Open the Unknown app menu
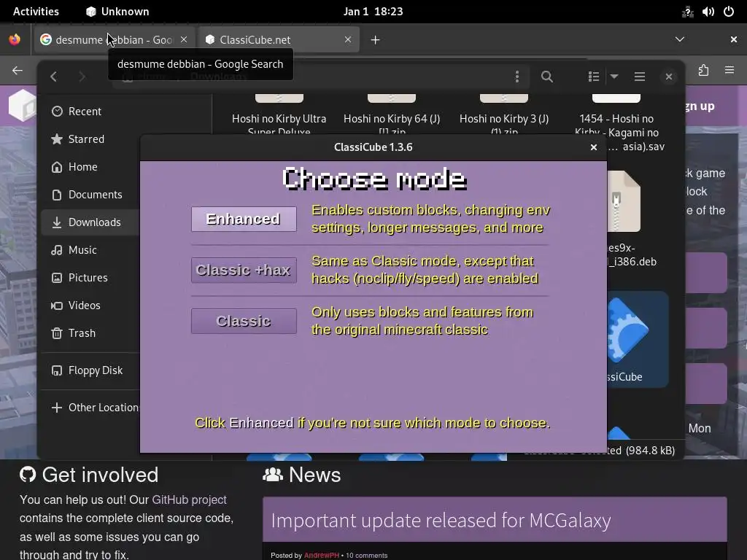 [117, 12]
